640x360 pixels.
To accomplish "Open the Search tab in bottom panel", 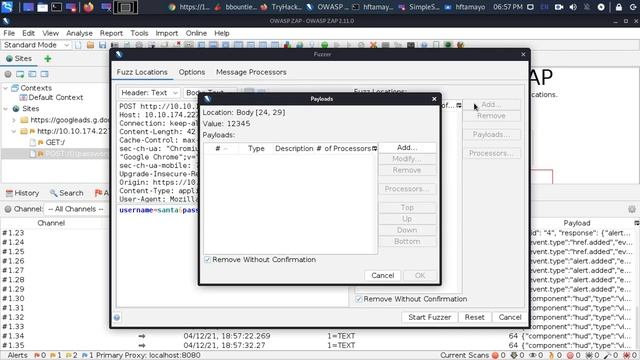I will (67, 193).
